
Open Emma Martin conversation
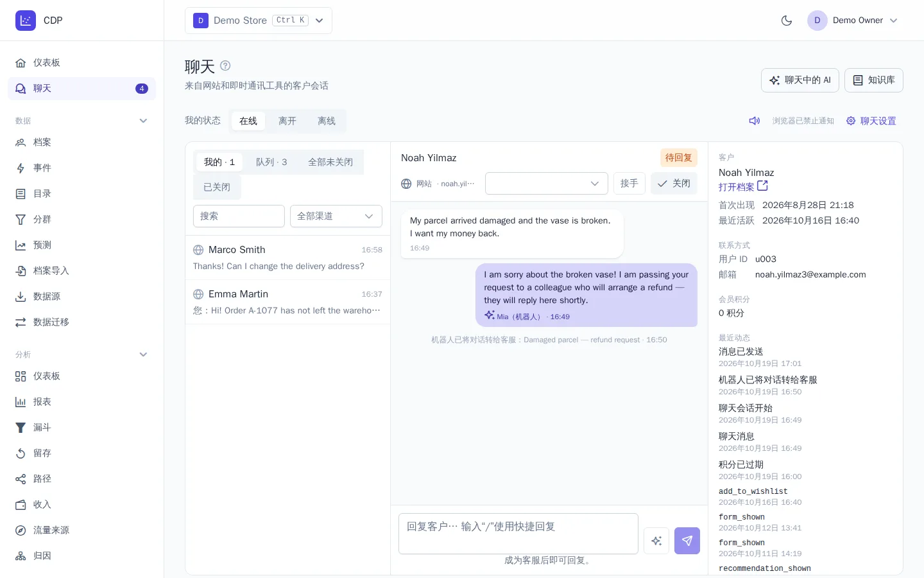pyautogui.click(x=287, y=302)
